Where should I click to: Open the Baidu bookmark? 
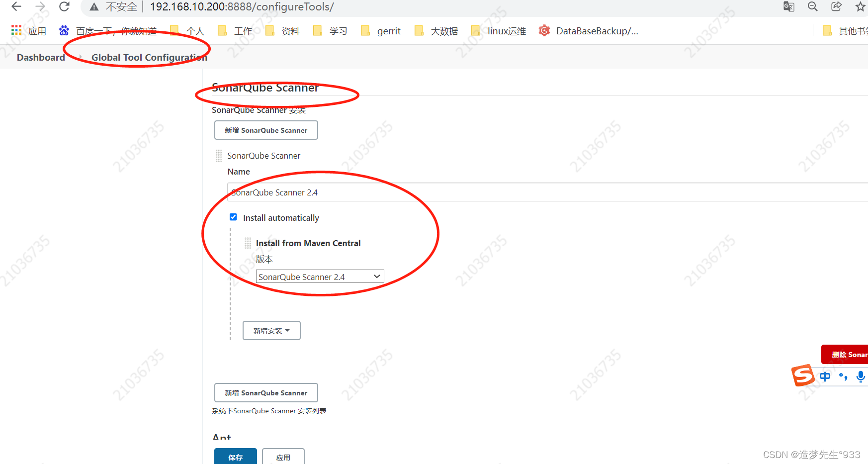point(108,31)
